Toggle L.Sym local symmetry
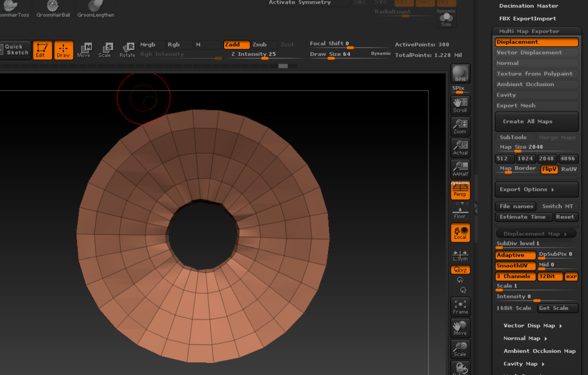Screen dimensions: 588x375 [x=460, y=255]
